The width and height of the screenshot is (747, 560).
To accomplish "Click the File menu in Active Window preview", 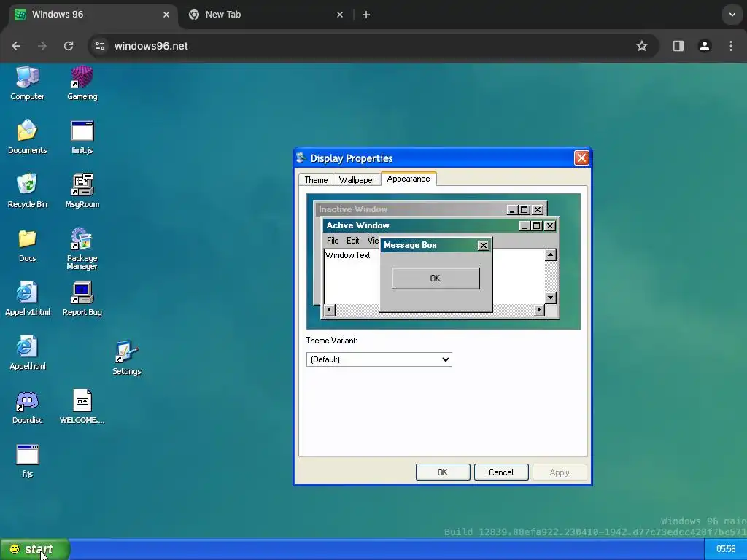I will pyautogui.click(x=333, y=241).
